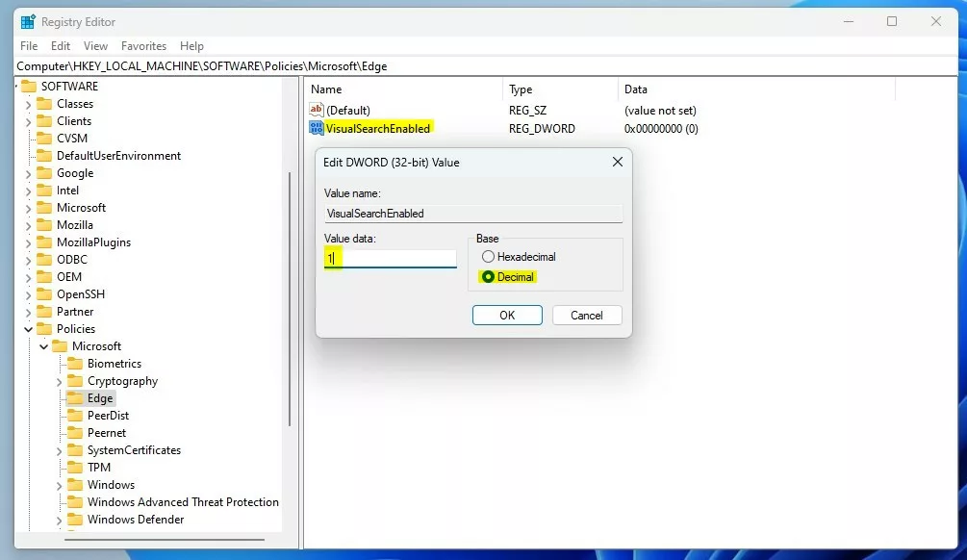Collapse the Microsoft key under Policies
Screen dimensions: 967x560
click(44, 346)
